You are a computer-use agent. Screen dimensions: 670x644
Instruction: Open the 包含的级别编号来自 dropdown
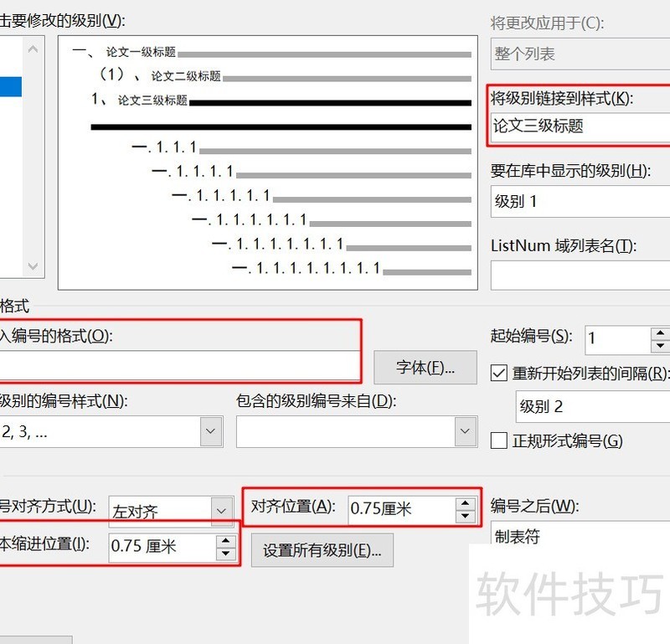[466, 430]
